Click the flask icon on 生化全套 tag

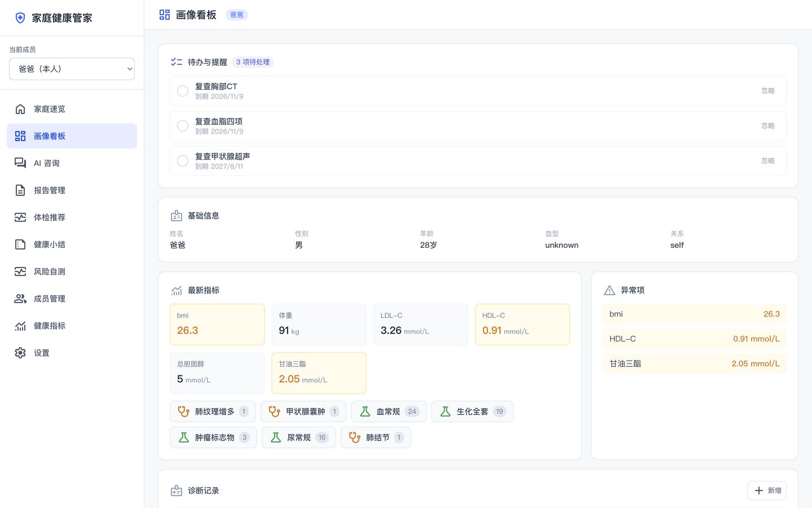coord(445,411)
